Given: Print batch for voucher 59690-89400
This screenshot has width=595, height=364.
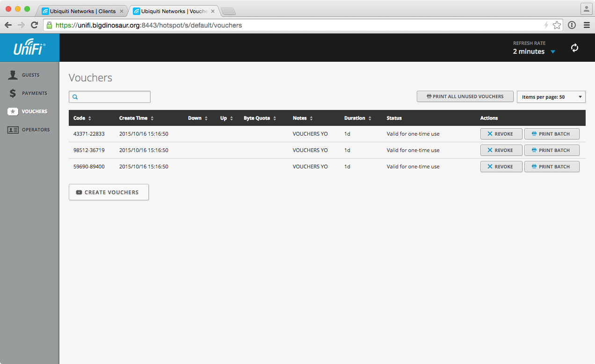Looking at the screenshot, I should click(551, 167).
